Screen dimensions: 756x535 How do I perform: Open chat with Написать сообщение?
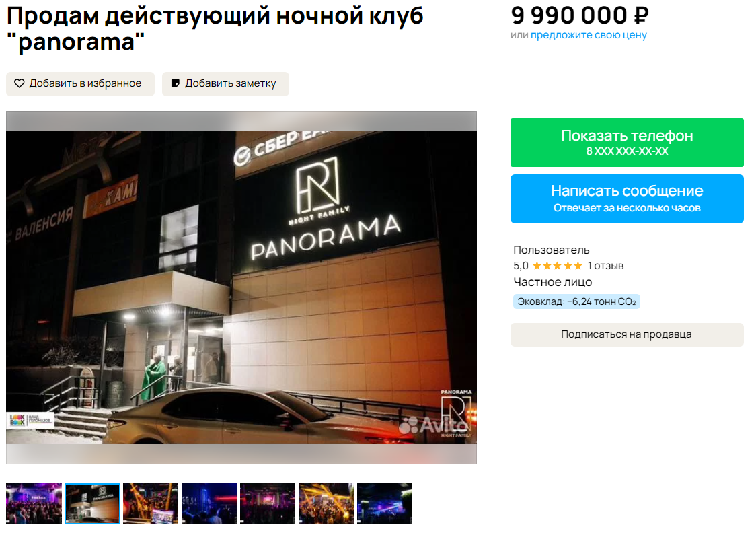pyautogui.click(x=627, y=199)
